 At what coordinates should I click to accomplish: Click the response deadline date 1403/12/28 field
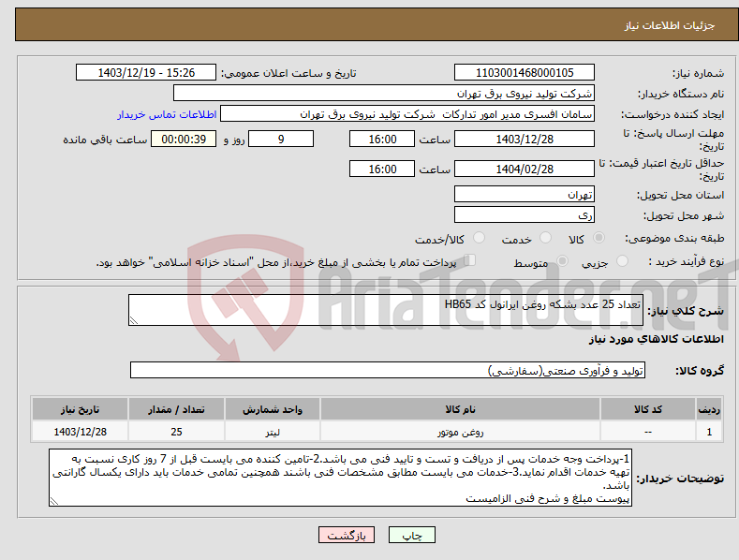click(x=525, y=139)
